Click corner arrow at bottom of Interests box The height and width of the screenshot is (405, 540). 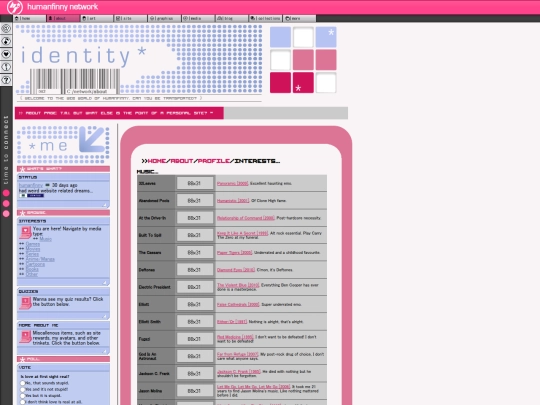point(105,283)
